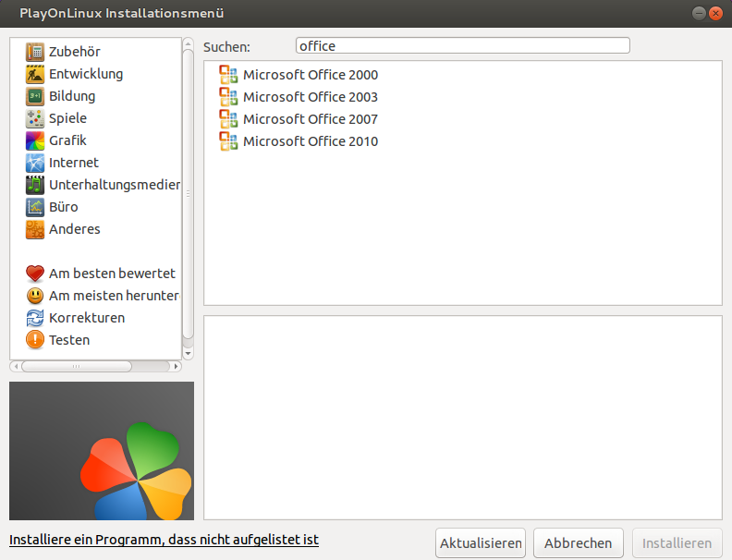Screen dimensions: 732x560
Task: Show the Internet category
Action: 74,163
